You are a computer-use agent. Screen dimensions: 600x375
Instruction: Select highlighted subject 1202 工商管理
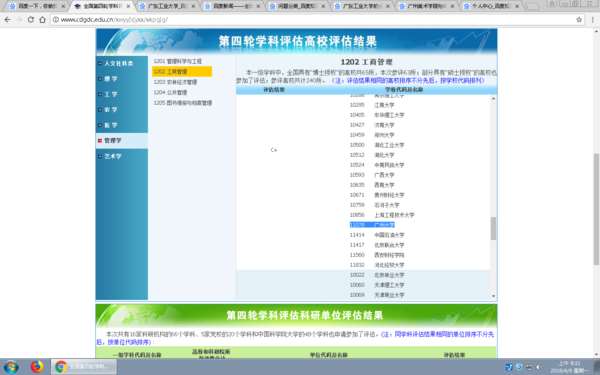[182, 72]
